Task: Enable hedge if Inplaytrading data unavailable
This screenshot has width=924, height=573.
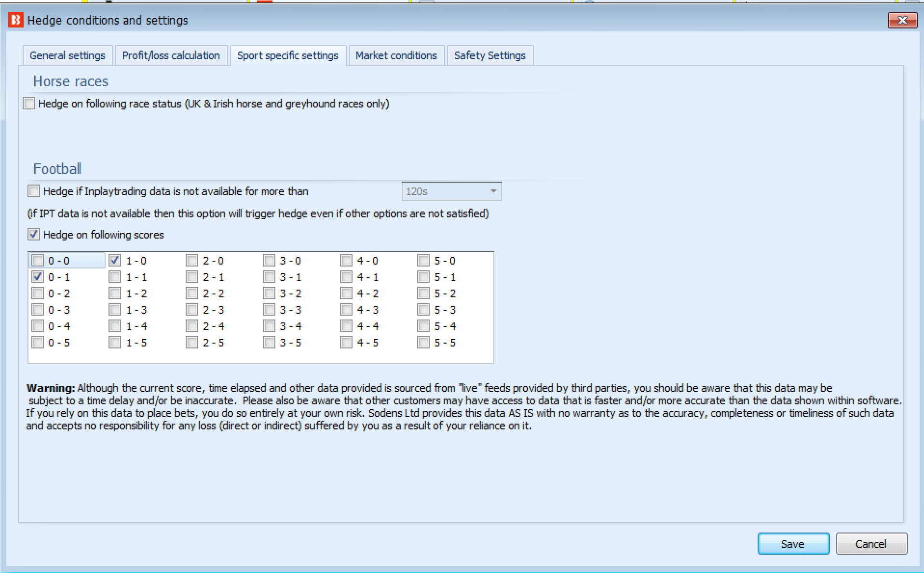Action: coord(33,191)
